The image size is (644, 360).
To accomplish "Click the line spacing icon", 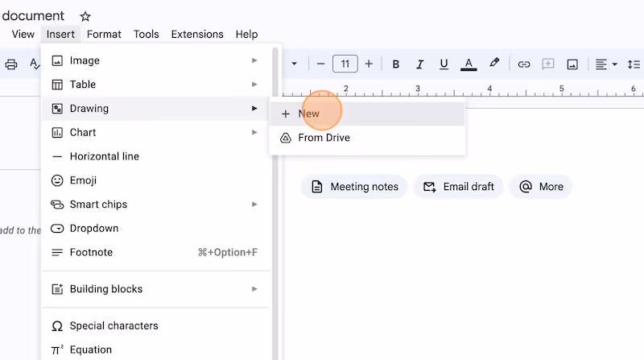I will coord(634,64).
